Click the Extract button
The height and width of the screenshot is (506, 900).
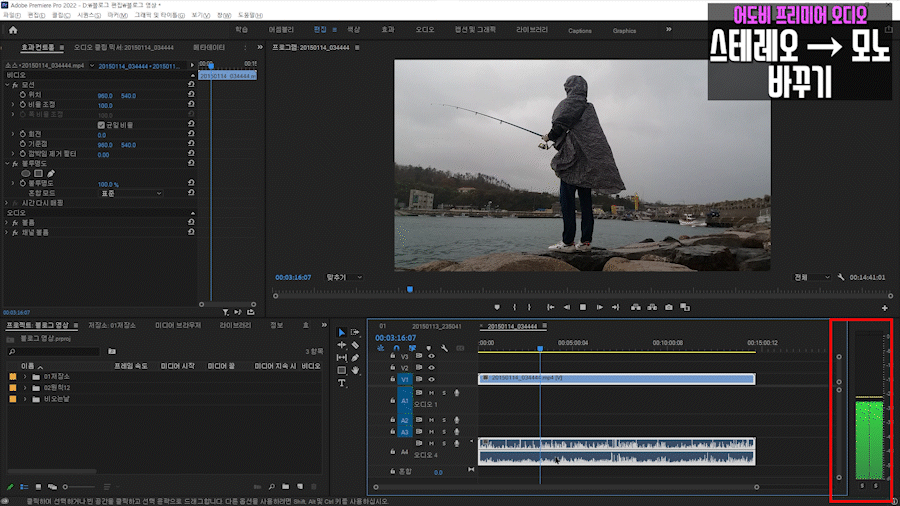tap(652, 308)
